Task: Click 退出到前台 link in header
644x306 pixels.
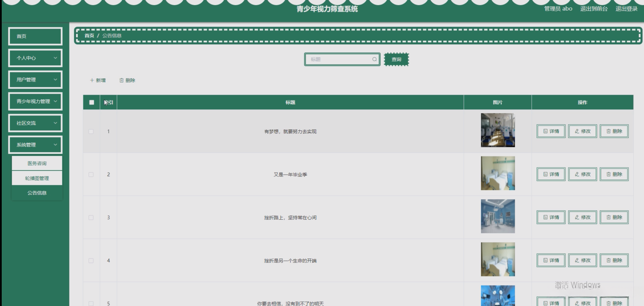Action: coord(594,9)
